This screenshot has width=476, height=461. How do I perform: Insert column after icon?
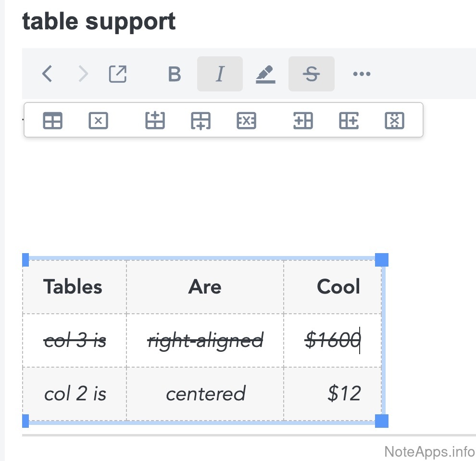[x=349, y=120]
